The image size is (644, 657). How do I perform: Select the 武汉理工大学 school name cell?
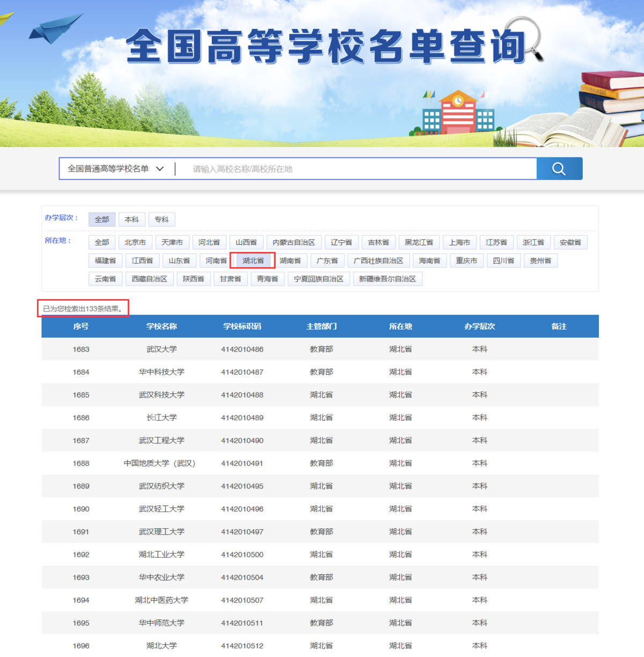click(x=162, y=532)
